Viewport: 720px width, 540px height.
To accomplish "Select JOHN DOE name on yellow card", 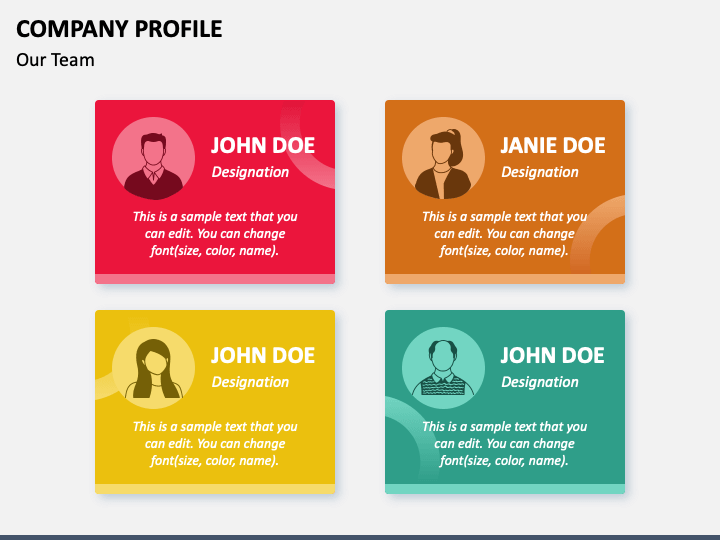I will click(x=263, y=355).
